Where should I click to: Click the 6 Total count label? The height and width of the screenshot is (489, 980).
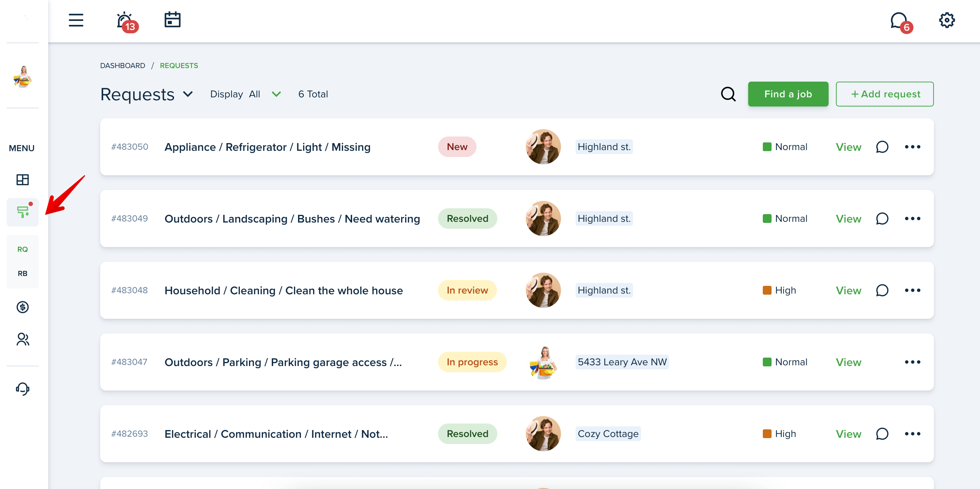click(x=313, y=94)
